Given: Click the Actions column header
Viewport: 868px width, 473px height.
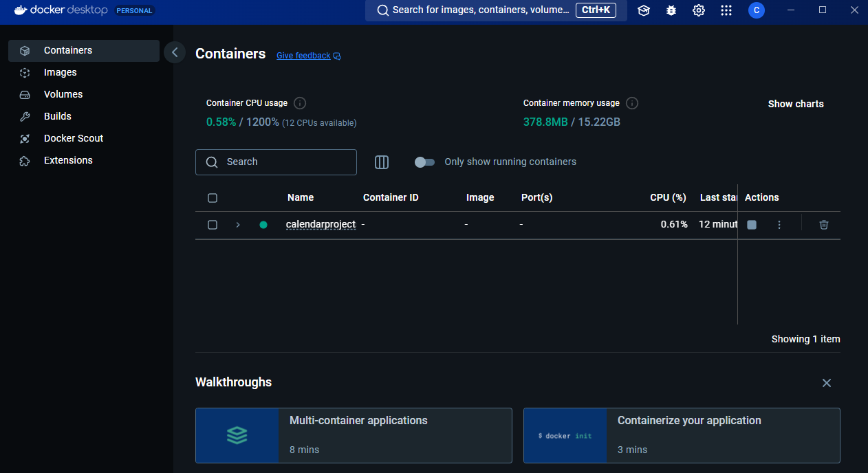Looking at the screenshot, I should pos(762,197).
